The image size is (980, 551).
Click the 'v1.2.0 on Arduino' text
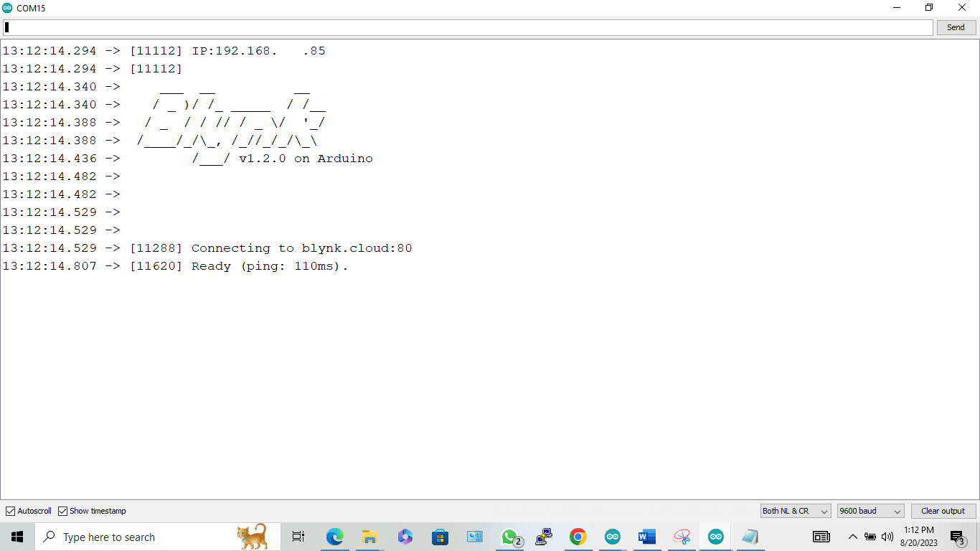pos(306,159)
